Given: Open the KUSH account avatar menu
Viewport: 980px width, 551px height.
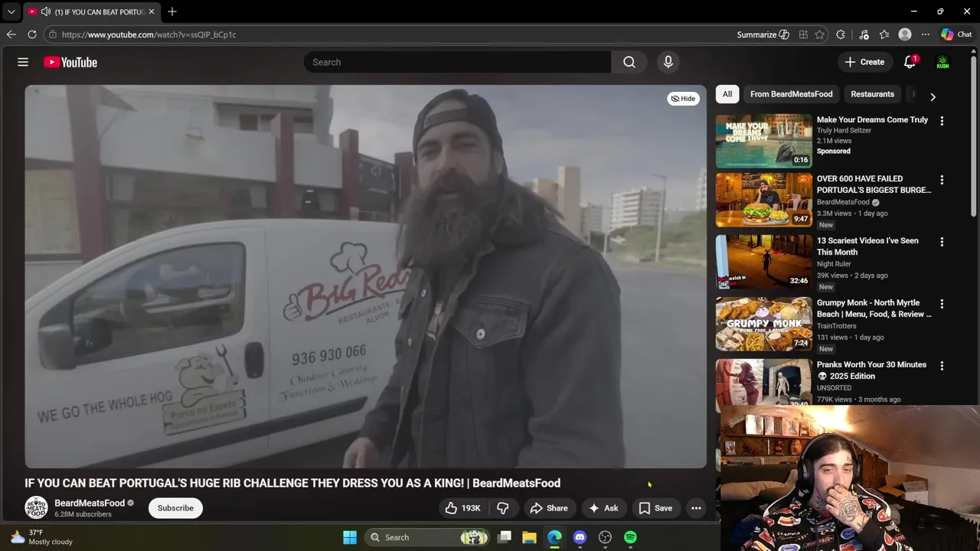Looking at the screenshot, I should [x=942, y=62].
